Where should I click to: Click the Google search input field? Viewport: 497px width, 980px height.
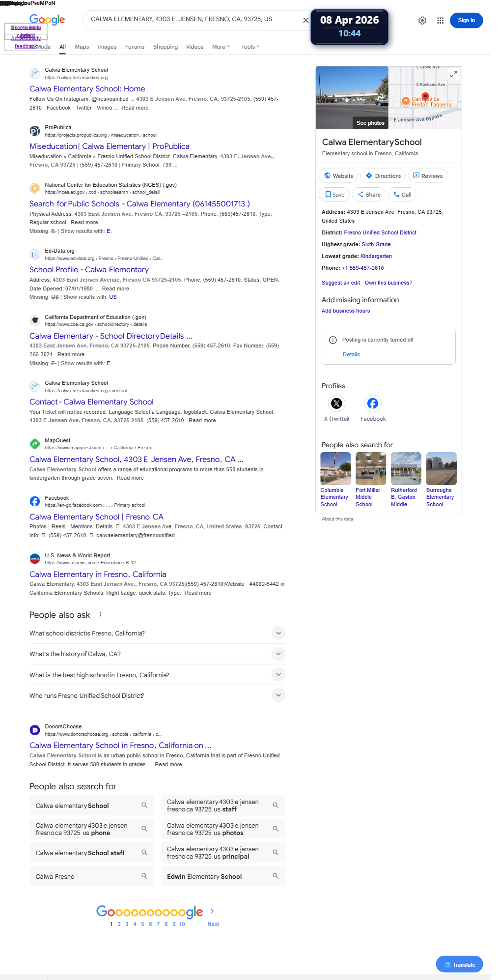coord(192,20)
